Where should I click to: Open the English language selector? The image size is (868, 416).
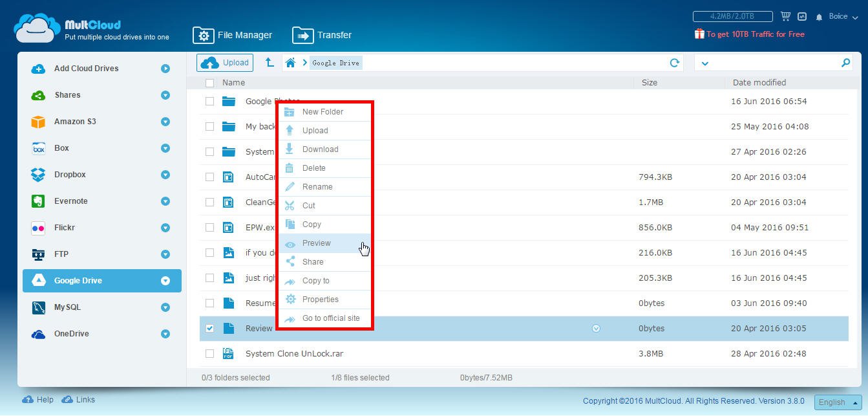pyautogui.click(x=838, y=402)
